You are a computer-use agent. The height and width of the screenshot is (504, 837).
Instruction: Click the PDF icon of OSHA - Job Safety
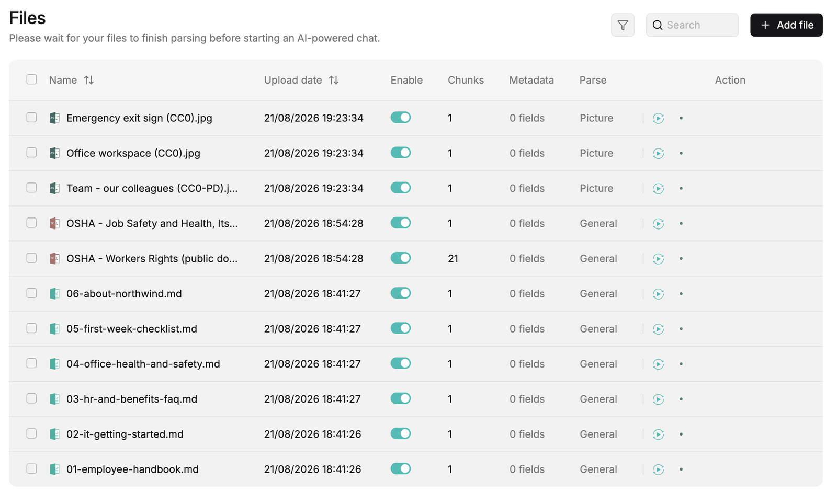(54, 223)
